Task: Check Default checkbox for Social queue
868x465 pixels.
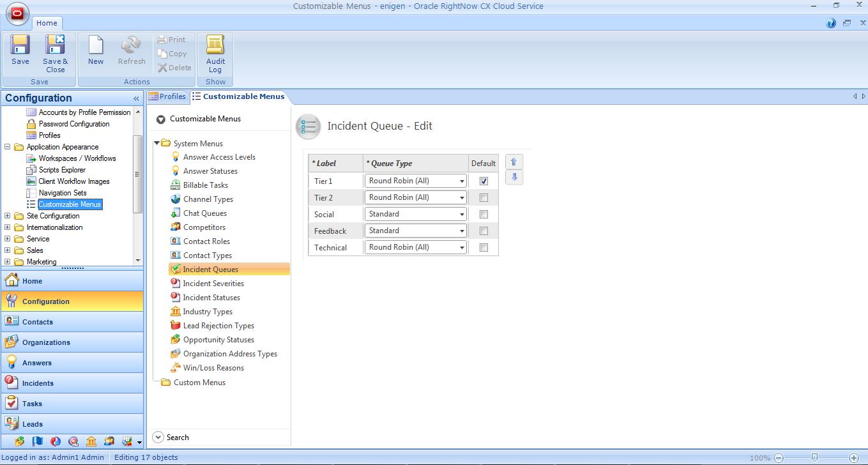Action: [483, 215]
